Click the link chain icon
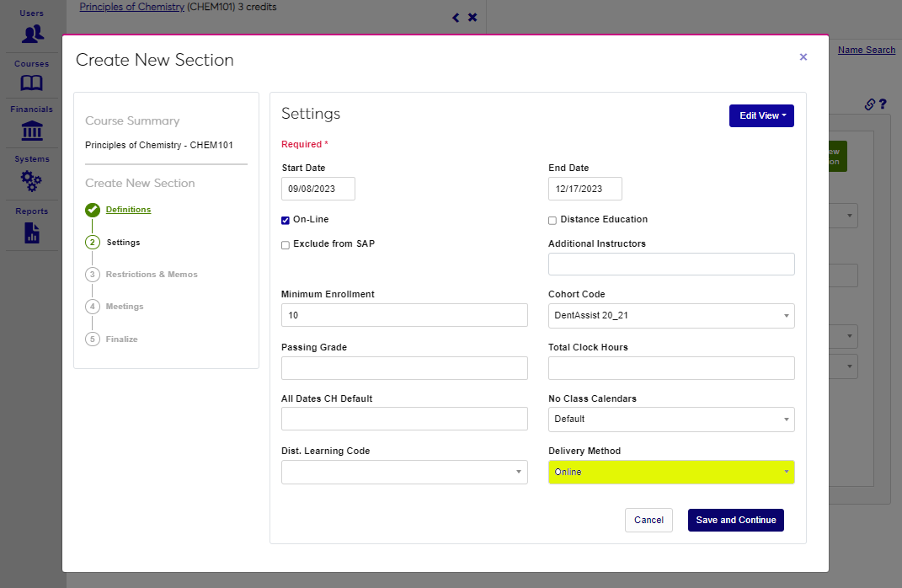902x588 pixels. pos(870,104)
